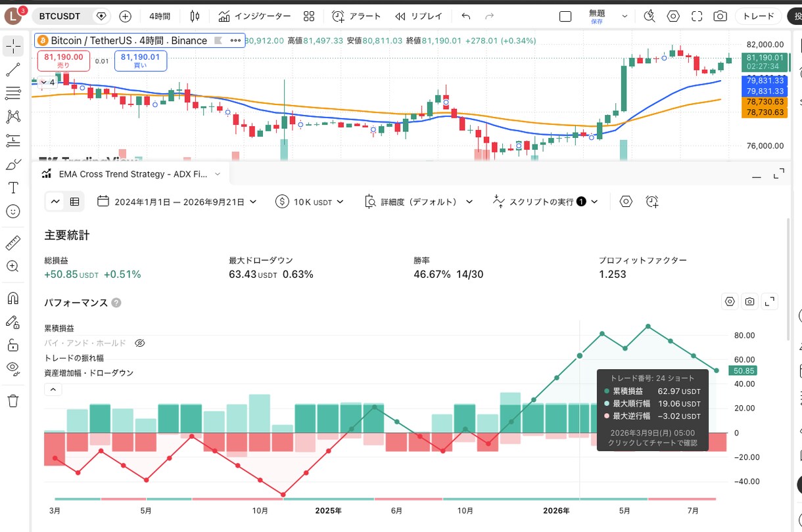Undo the last chart action

point(466,16)
